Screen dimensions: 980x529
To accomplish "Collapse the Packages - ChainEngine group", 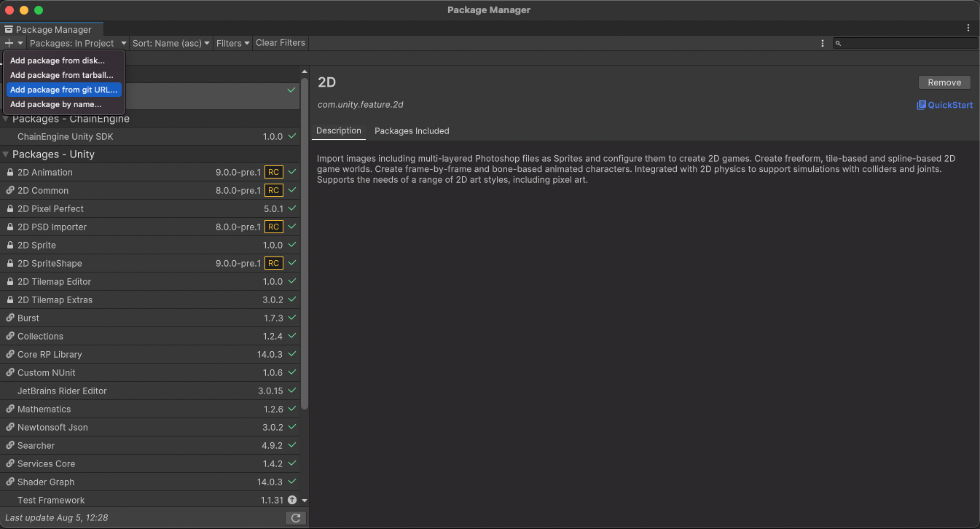I will [x=6, y=119].
